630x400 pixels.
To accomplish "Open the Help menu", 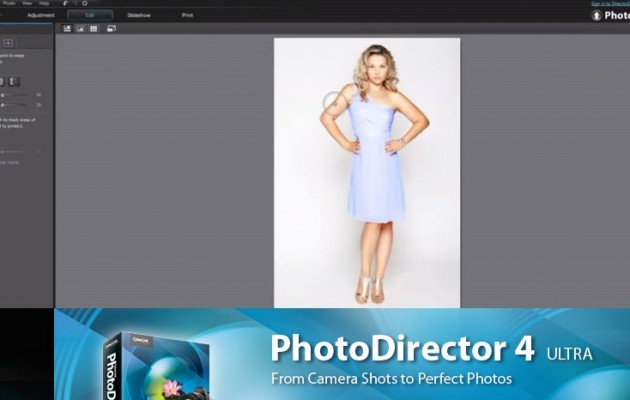I will click(x=44, y=3).
